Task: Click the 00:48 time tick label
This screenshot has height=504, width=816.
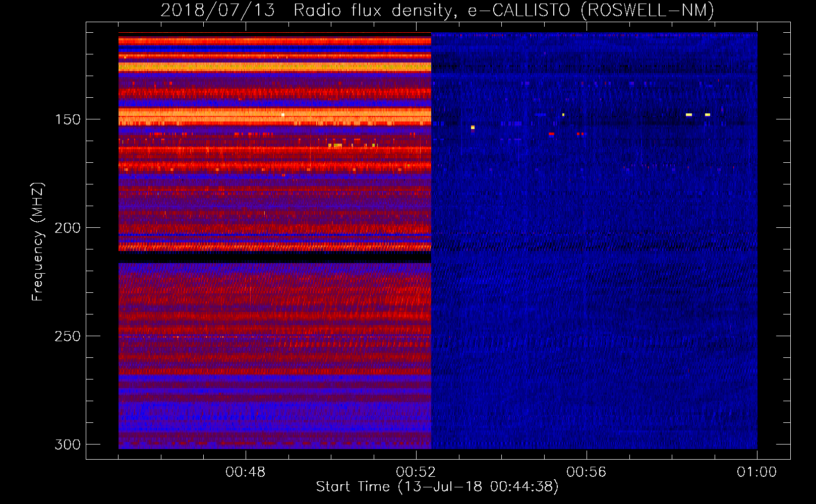Action: coord(246,472)
